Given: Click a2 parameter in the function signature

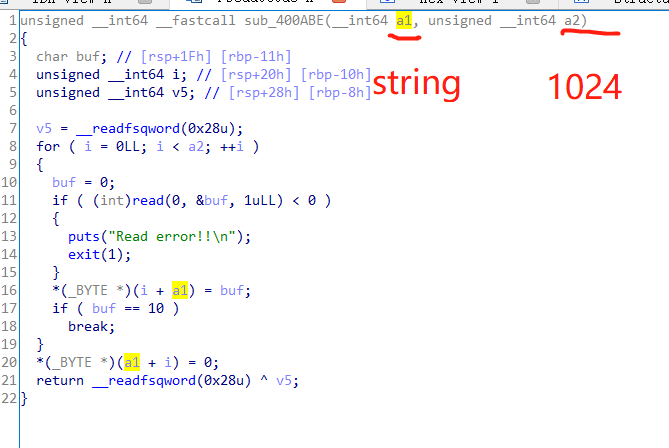Looking at the screenshot, I should [x=572, y=20].
